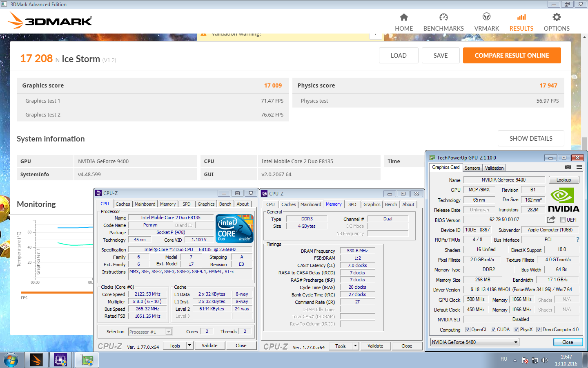Open the VRMARK headset icon

point(486,17)
